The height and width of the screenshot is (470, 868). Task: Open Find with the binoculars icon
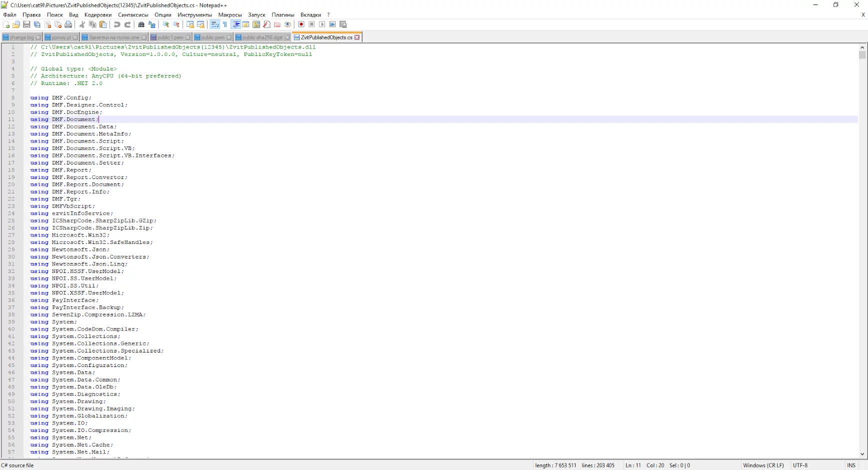141,24
